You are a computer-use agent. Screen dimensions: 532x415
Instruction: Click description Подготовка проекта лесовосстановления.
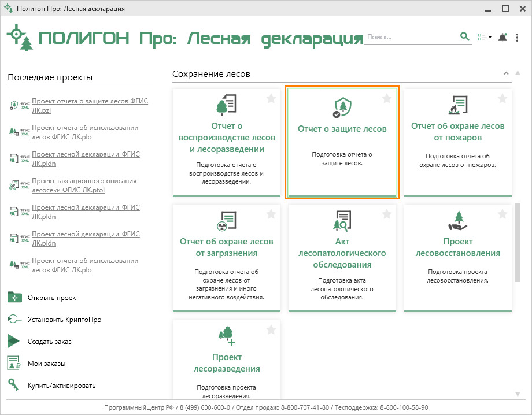(458, 276)
